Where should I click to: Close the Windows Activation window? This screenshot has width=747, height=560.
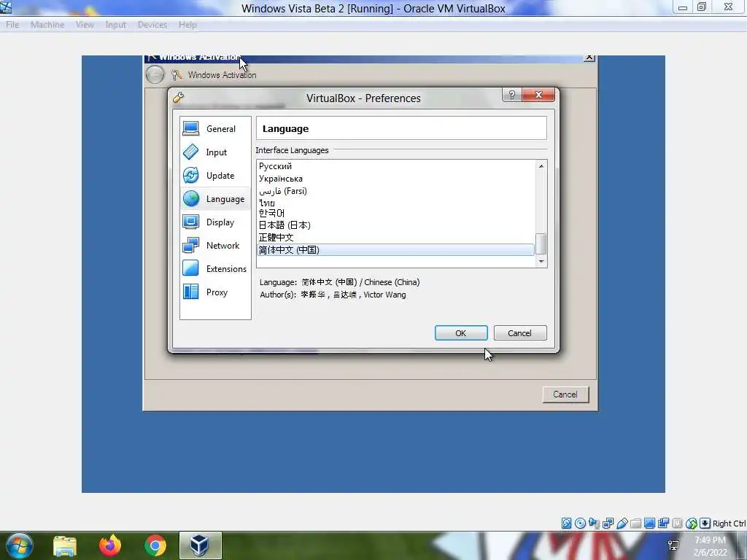coord(589,58)
